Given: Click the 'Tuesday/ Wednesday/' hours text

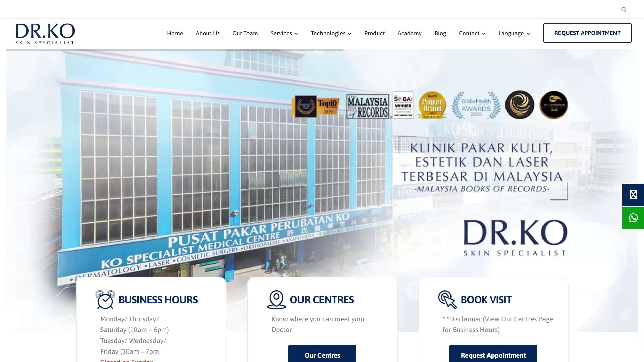Looking at the screenshot, I should pyautogui.click(x=133, y=341).
